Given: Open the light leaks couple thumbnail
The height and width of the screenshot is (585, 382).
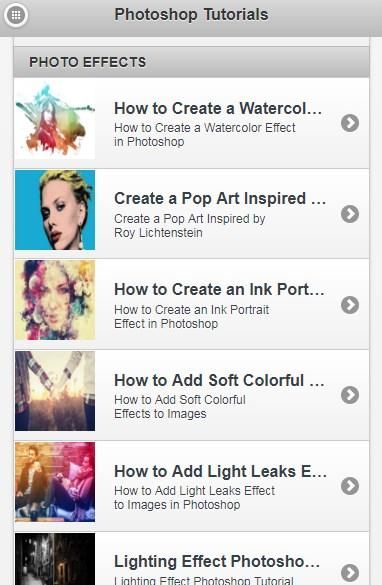Looking at the screenshot, I should [55, 482].
